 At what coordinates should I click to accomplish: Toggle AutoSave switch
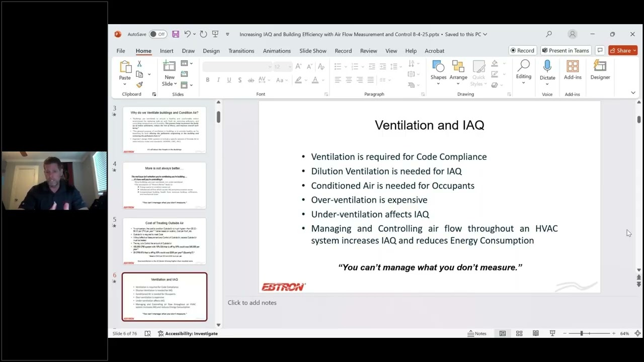157,34
